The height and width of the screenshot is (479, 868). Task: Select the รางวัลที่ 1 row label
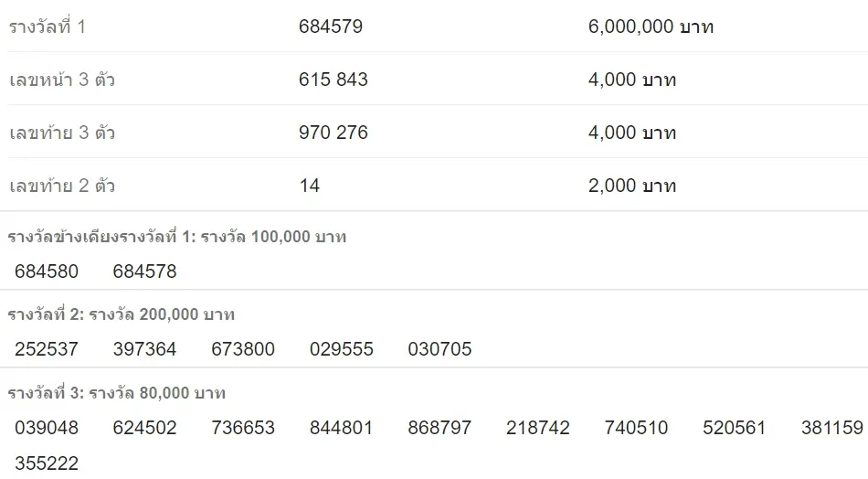(x=48, y=27)
